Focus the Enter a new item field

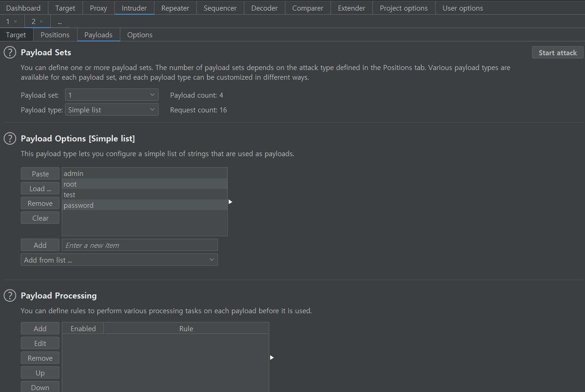[x=140, y=245]
